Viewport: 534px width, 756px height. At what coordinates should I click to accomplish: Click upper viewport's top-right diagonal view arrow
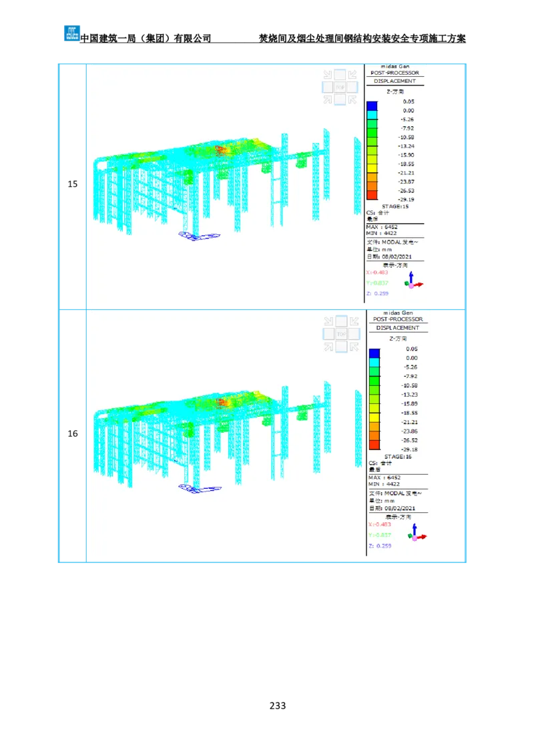pos(352,75)
